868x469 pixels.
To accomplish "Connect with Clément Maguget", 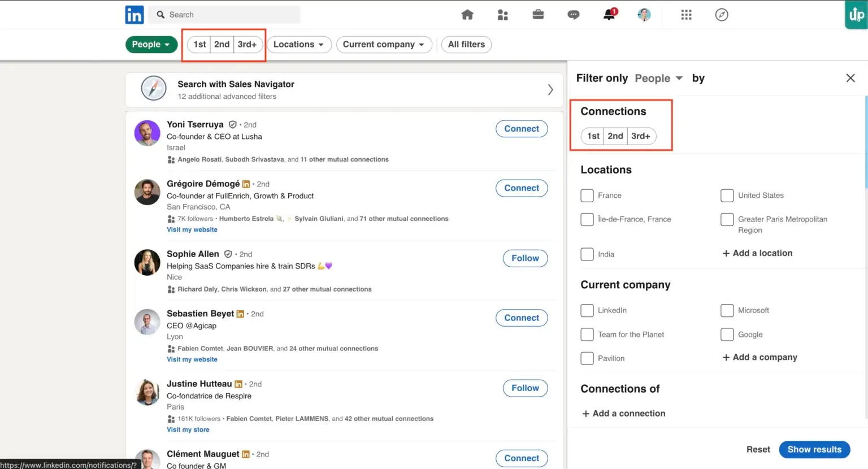I will [522, 458].
